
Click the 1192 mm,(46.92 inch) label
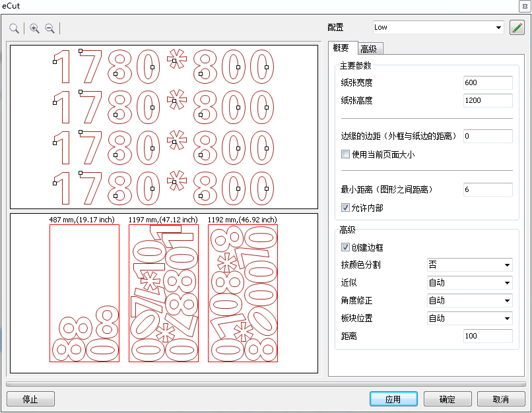click(242, 220)
